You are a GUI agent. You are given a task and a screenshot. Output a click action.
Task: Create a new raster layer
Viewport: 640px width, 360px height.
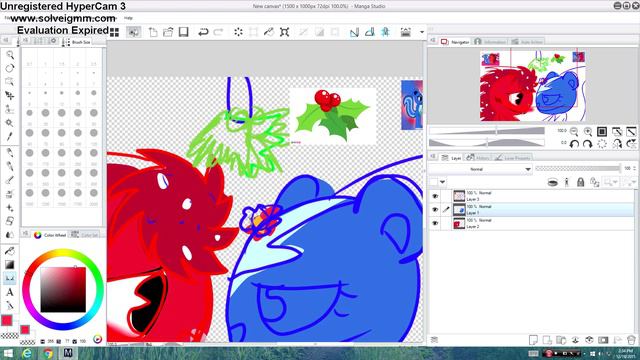(x=533, y=340)
